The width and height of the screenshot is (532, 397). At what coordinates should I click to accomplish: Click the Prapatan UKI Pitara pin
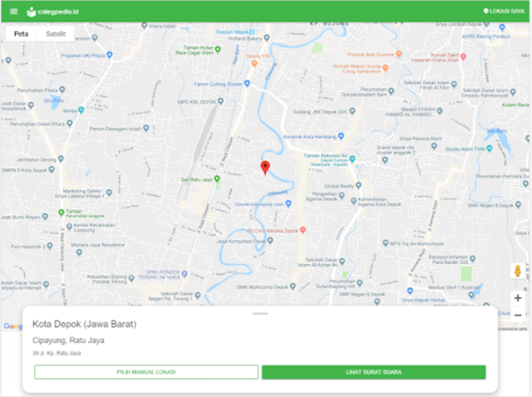(x=110, y=55)
